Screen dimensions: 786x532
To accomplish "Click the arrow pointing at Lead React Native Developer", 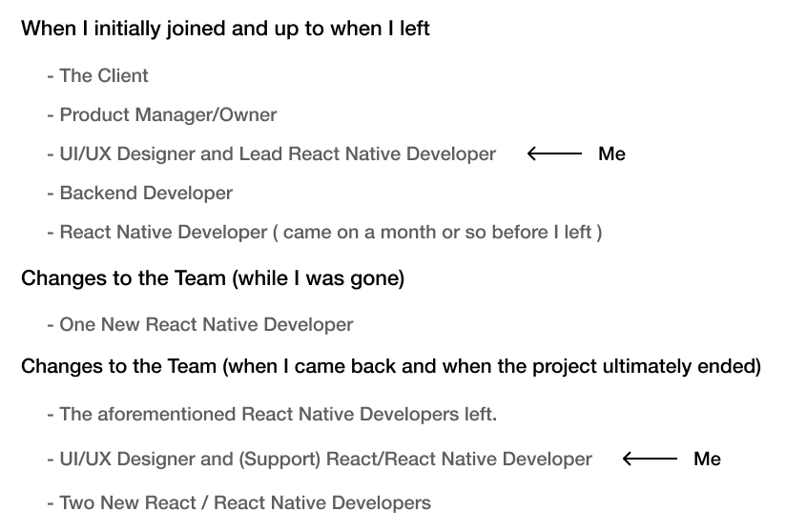I will pos(554,153).
